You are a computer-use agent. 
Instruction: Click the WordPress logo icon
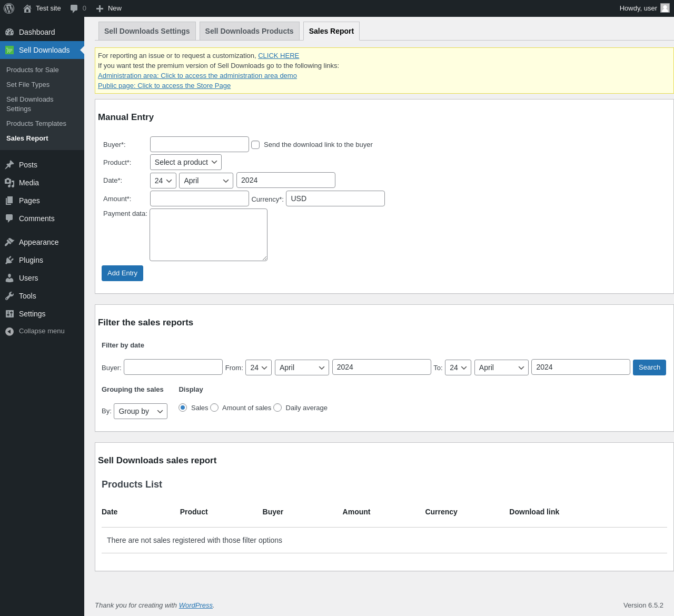[9, 8]
